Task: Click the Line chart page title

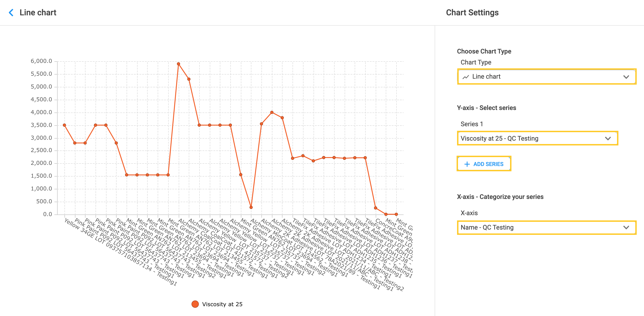Action: click(38, 13)
